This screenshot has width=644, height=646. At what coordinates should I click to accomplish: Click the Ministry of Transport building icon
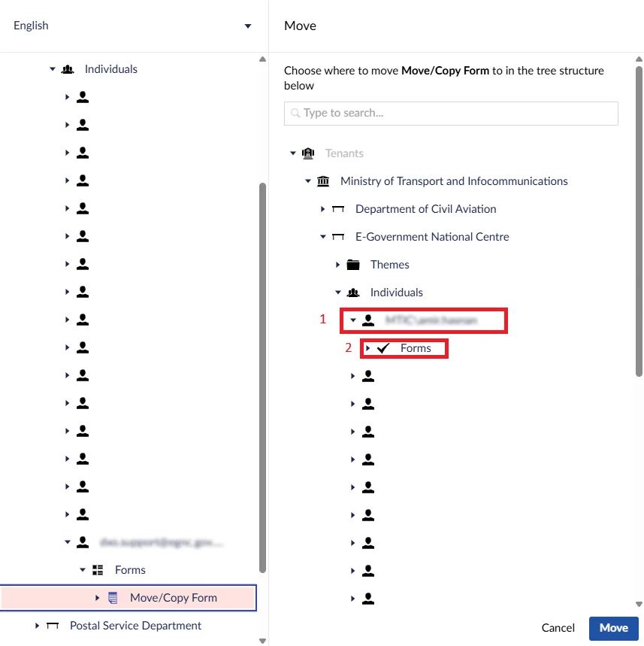click(x=323, y=181)
